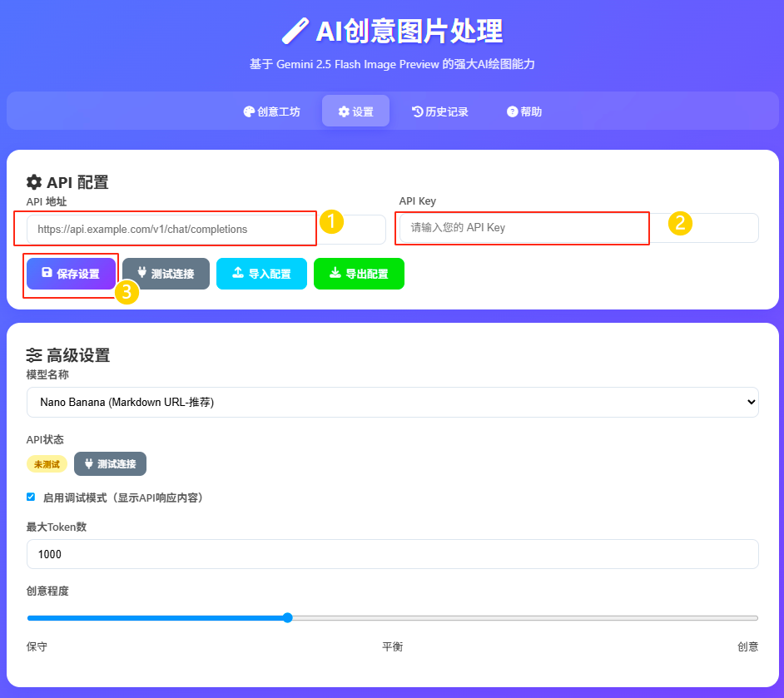Click the 创意程度 slider handle
784x698 pixels.
tap(287, 617)
